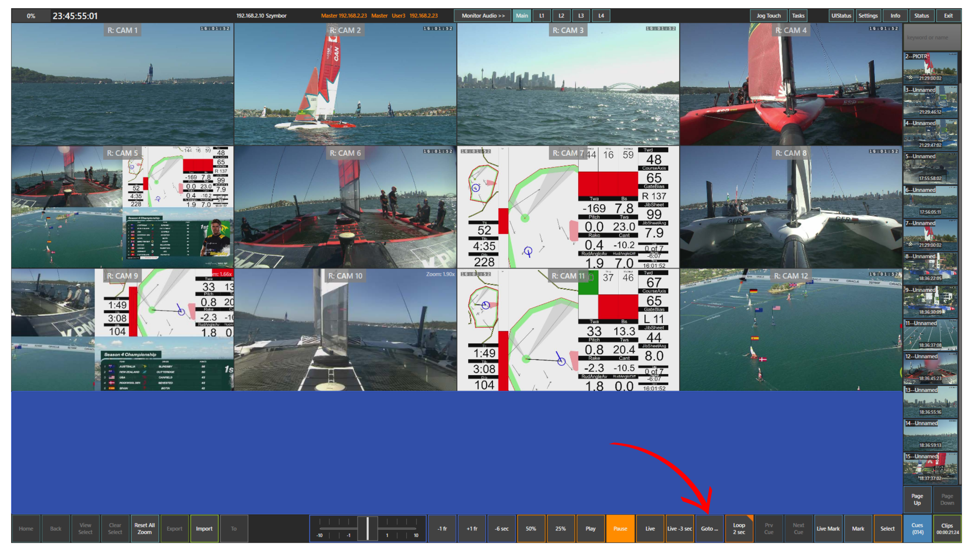980x551 pixels.
Task: Click the UIStatus button
Action: [x=841, y=16]
